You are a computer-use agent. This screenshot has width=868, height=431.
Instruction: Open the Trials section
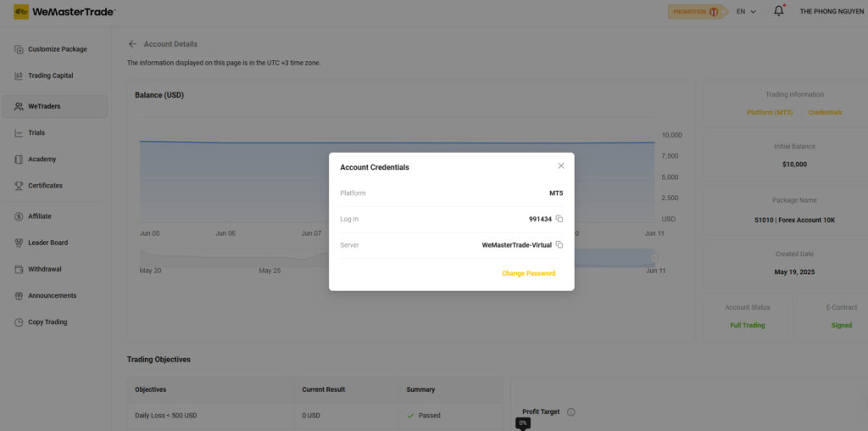[x=36, y=132]
